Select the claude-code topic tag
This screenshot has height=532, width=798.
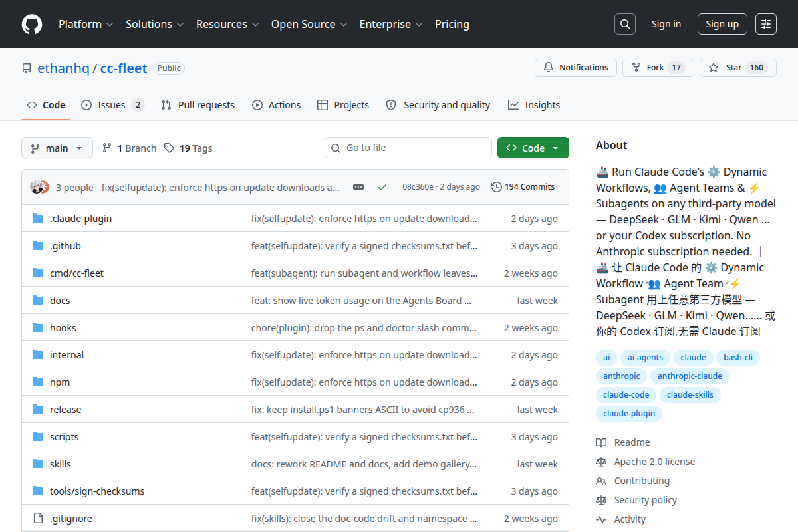coord(626,394)
